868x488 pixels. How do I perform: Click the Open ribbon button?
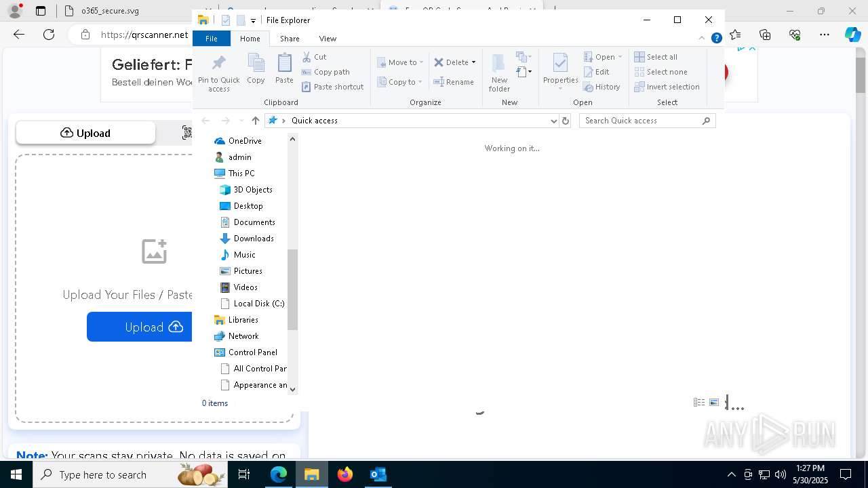602,57
